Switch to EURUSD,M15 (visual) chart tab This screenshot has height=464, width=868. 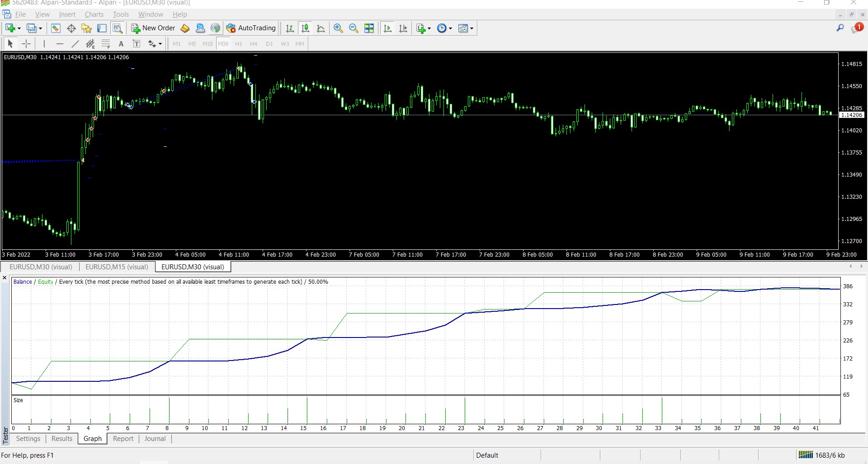pyautogui.click(x=117, y=267)
